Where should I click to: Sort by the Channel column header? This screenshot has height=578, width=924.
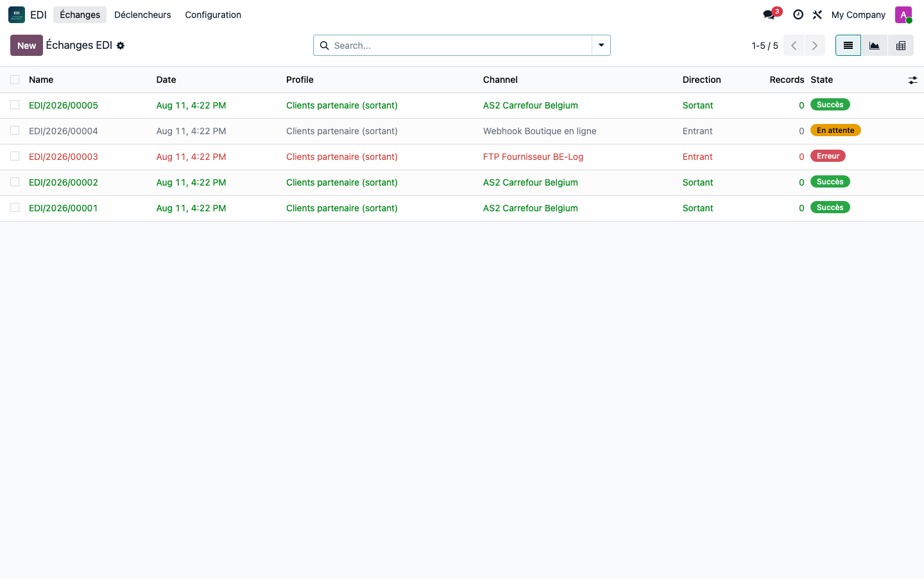point(501,80)
